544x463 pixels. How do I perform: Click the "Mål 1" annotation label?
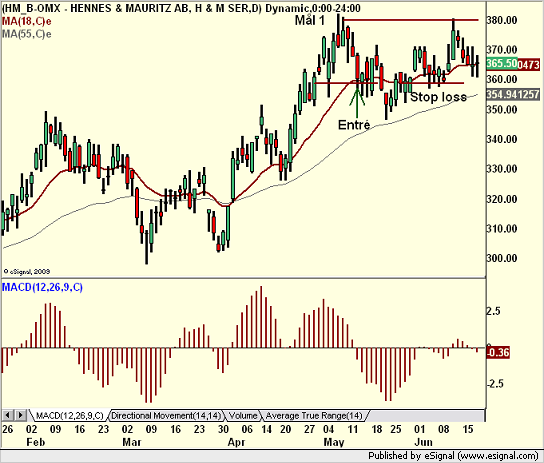(309, 20)
